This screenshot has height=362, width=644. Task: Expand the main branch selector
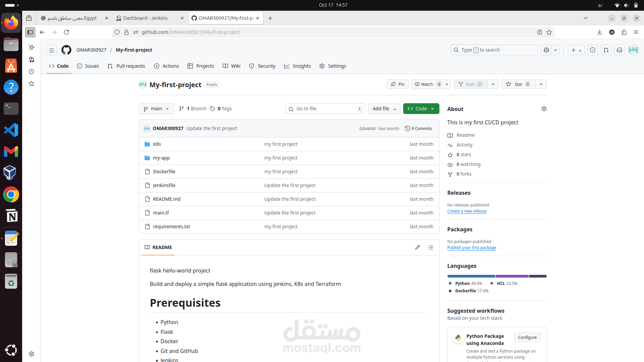tap(157, 109)
